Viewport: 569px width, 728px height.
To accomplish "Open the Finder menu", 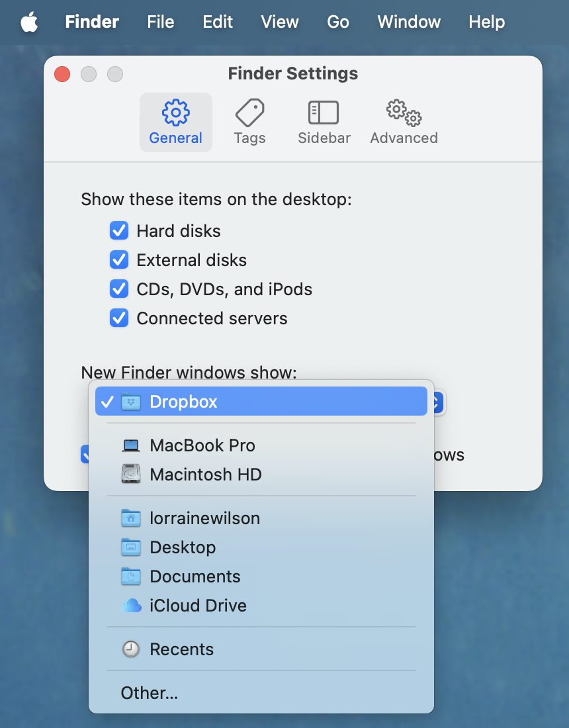I will [92, 22].
